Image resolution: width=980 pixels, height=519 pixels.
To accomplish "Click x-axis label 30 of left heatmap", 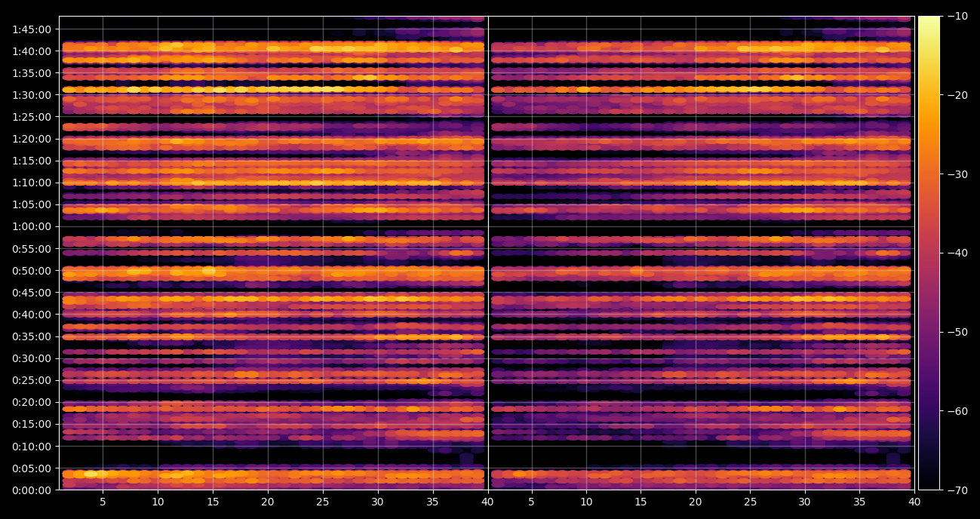I will (378, 502).
